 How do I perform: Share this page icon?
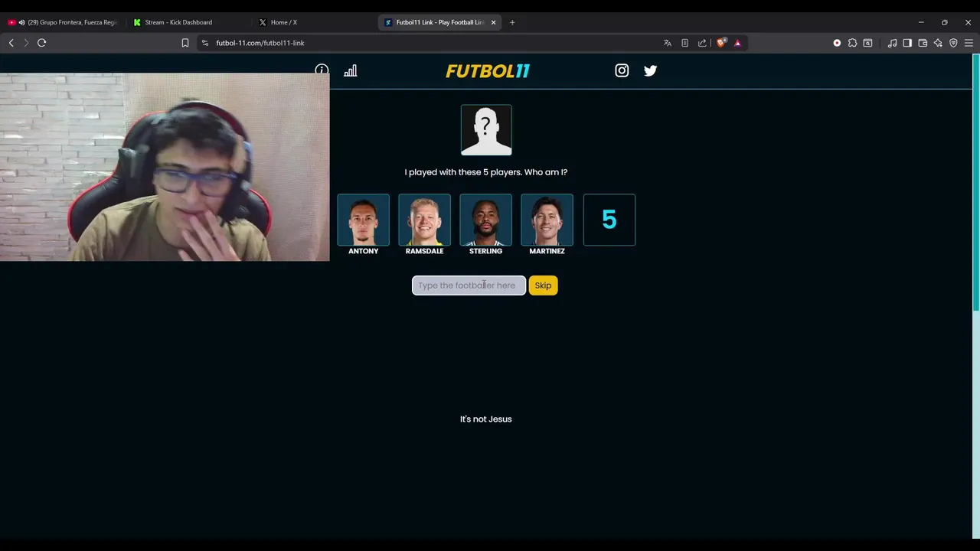coord(702,43)
